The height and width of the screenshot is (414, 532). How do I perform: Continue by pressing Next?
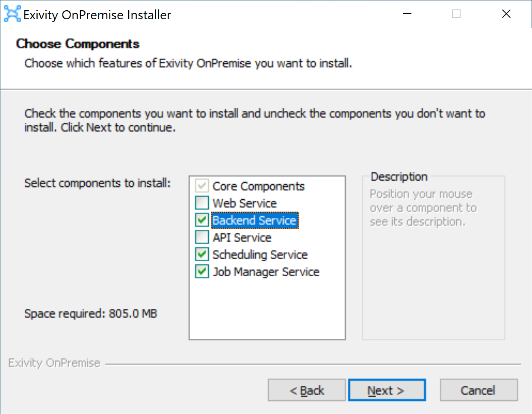pos(387,390)
